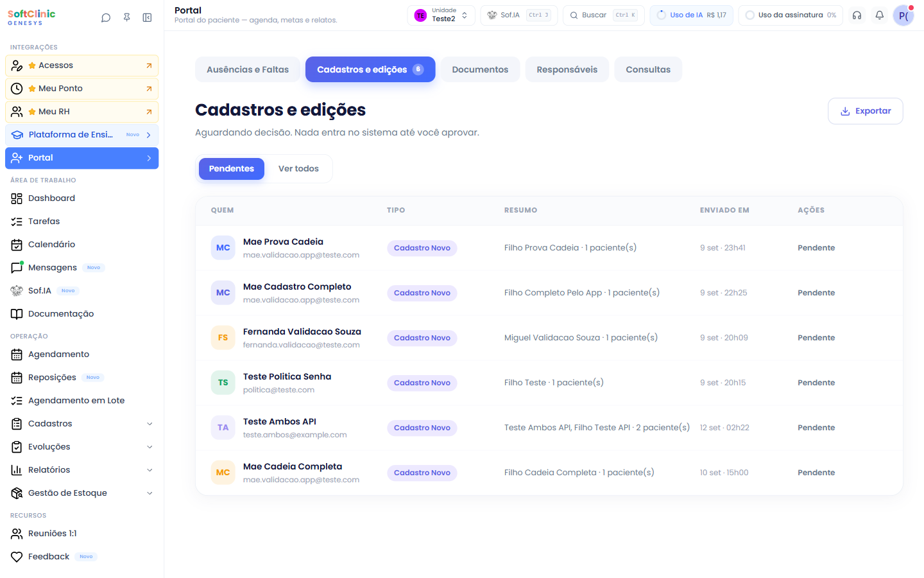Open Feedback in sidebar
Image resolution: width=924 pixels, height=578 pixels.
pos(81,557)
